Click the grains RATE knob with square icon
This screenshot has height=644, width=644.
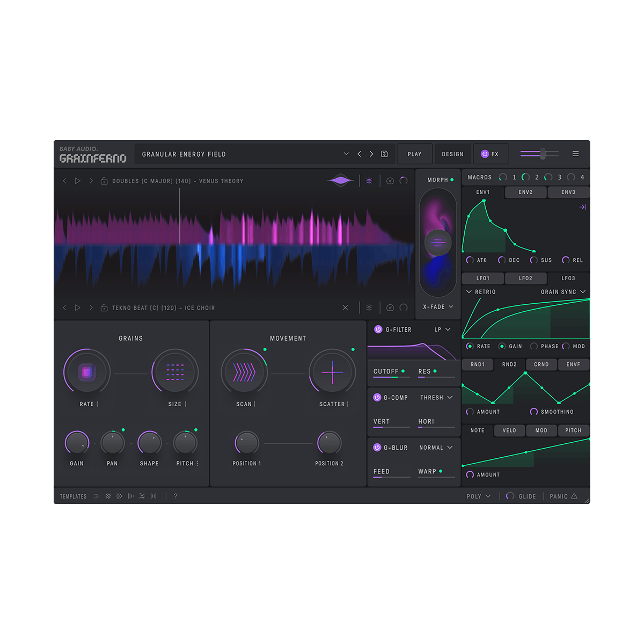pos(87,372)
